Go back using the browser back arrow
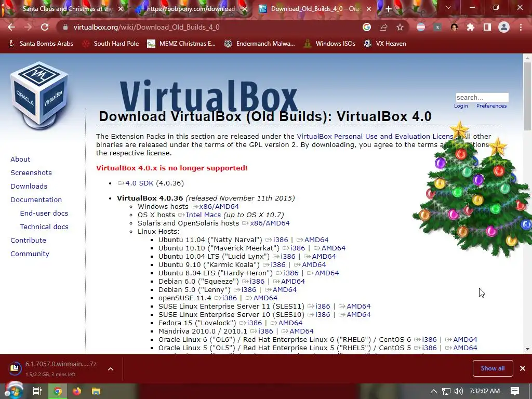 tap(11, 27)
